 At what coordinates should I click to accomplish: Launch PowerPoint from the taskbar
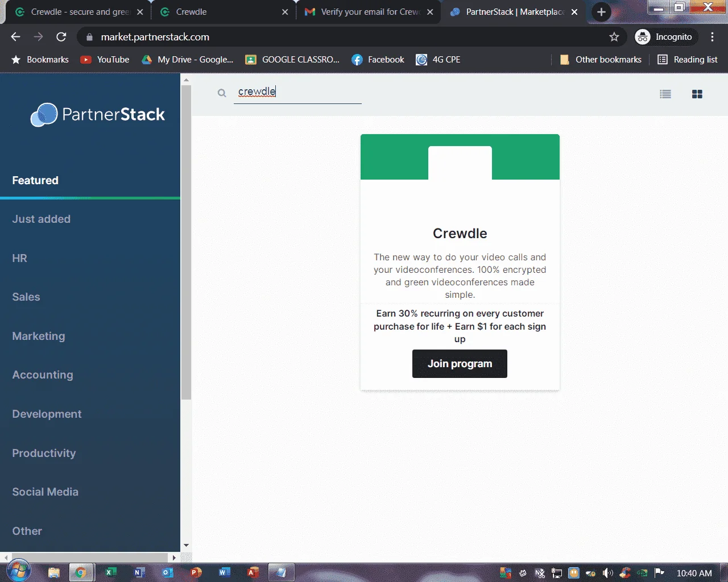[196, 573]
